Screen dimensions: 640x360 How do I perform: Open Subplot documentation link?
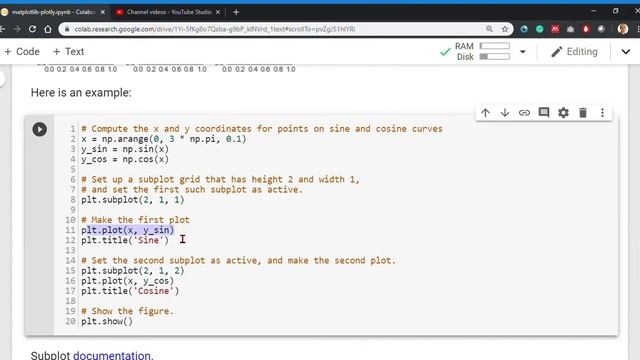tap(111, 355)
